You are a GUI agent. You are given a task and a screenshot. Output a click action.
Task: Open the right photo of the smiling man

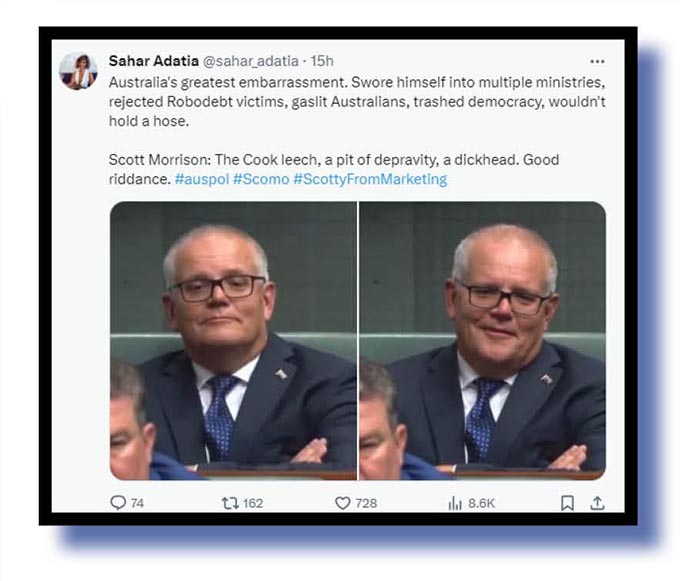click(482, 340)
